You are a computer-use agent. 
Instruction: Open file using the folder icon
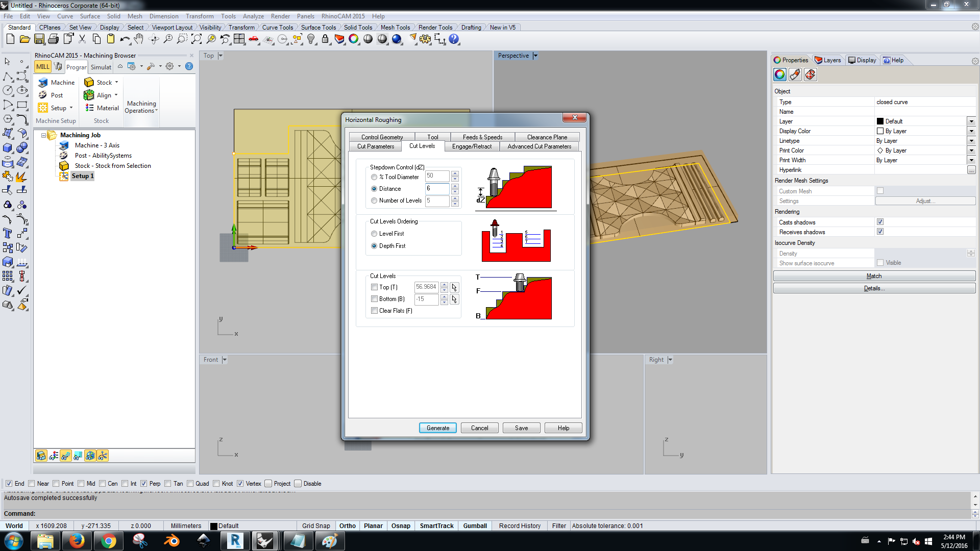coord(24,39)
